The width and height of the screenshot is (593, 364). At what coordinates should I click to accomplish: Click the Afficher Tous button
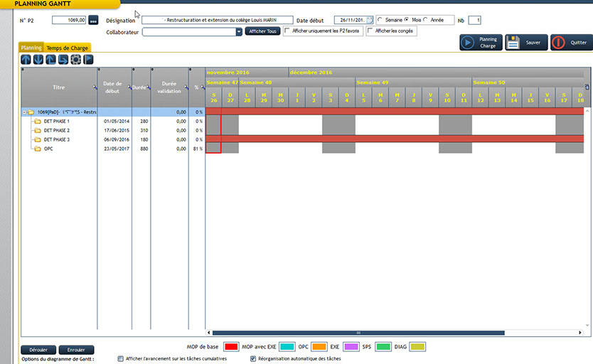[262, 32]
